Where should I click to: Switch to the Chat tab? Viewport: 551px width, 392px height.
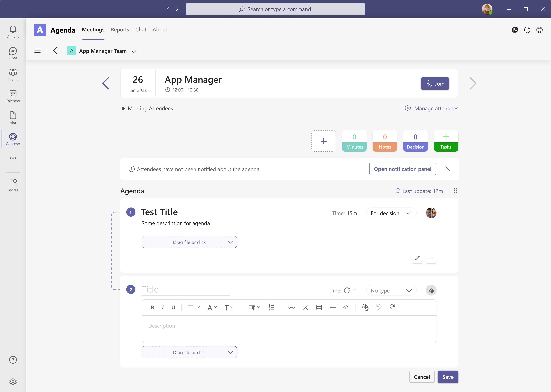click(141, 30)
